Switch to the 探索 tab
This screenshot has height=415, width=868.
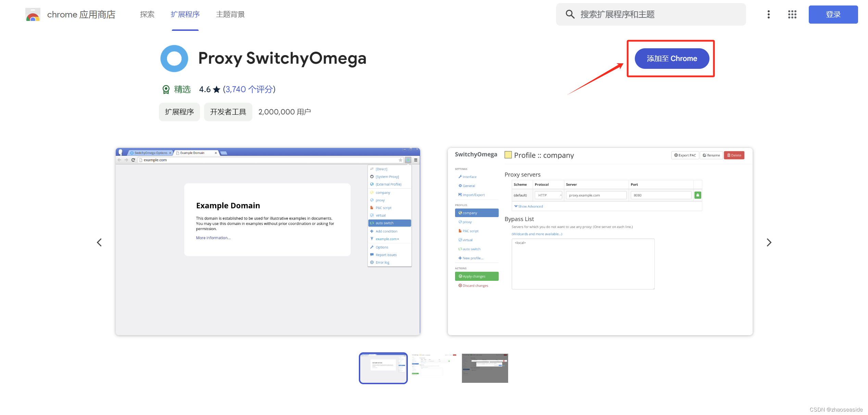(x=147, y=14)
